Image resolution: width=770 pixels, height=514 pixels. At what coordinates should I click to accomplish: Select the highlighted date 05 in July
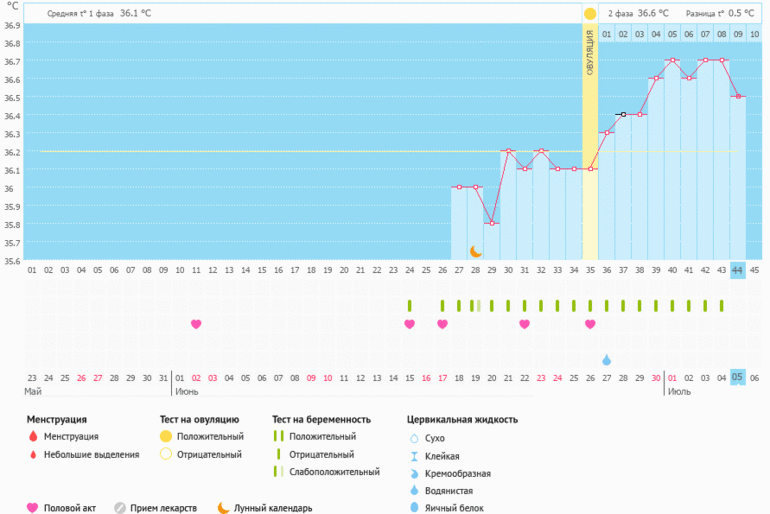pos(737,377)
